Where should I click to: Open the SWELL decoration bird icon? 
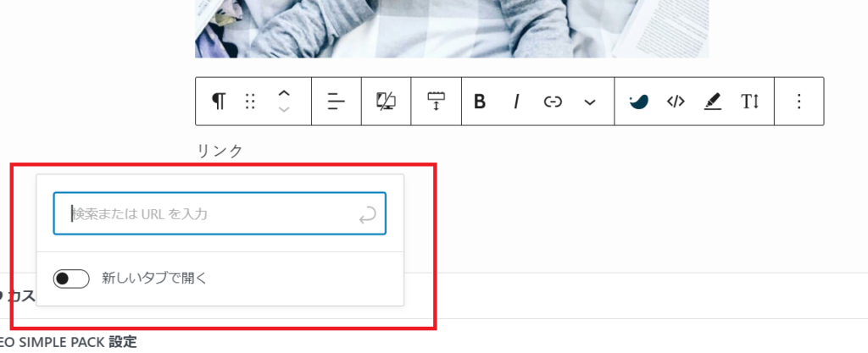pyautogui.click(x=639, y=102)
